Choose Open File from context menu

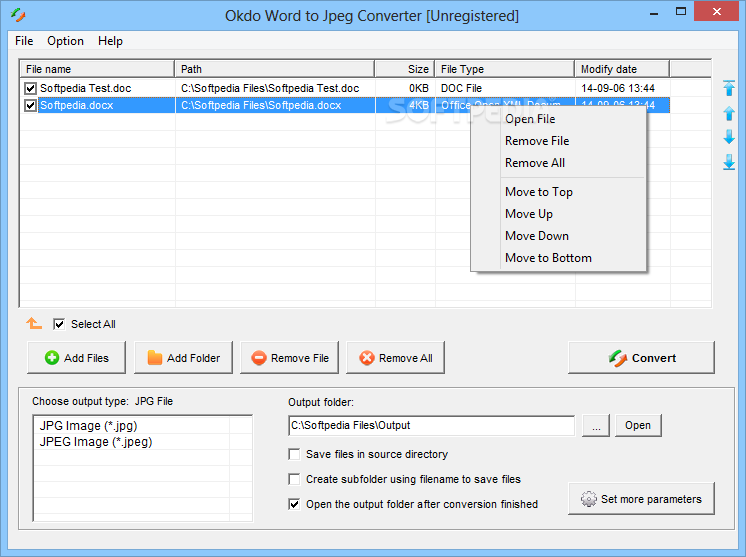click(x=559, y=119)
